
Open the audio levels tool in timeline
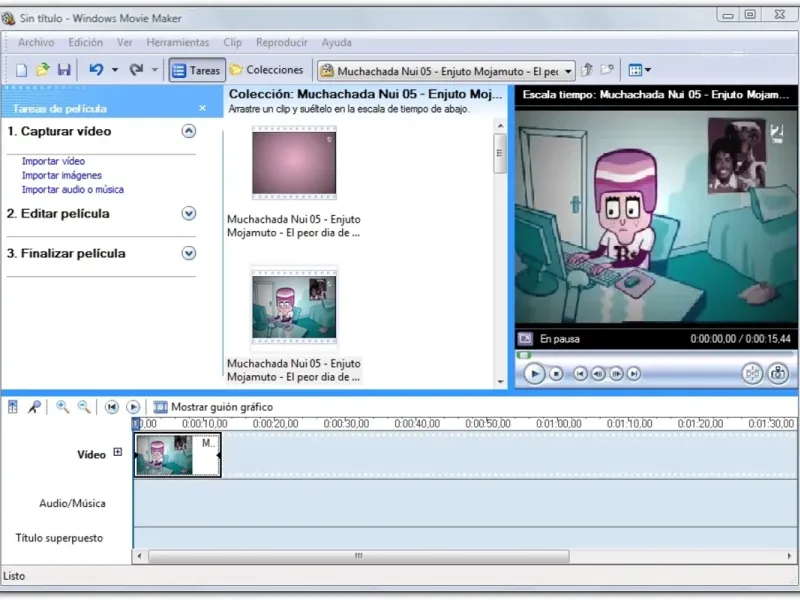pyautogui.click(x=13, y=407)
